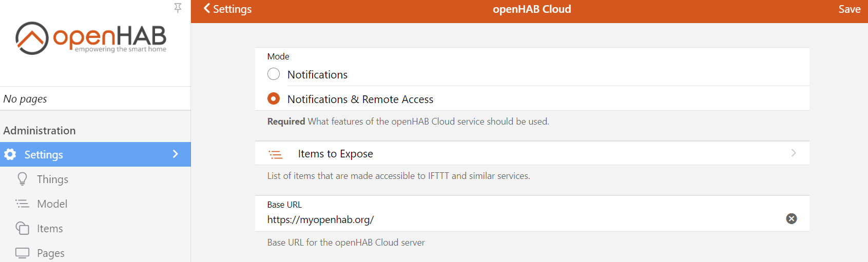Open Things in the sidebar
The height and width of the screenshot is (262, 868).
pos(52,179)
